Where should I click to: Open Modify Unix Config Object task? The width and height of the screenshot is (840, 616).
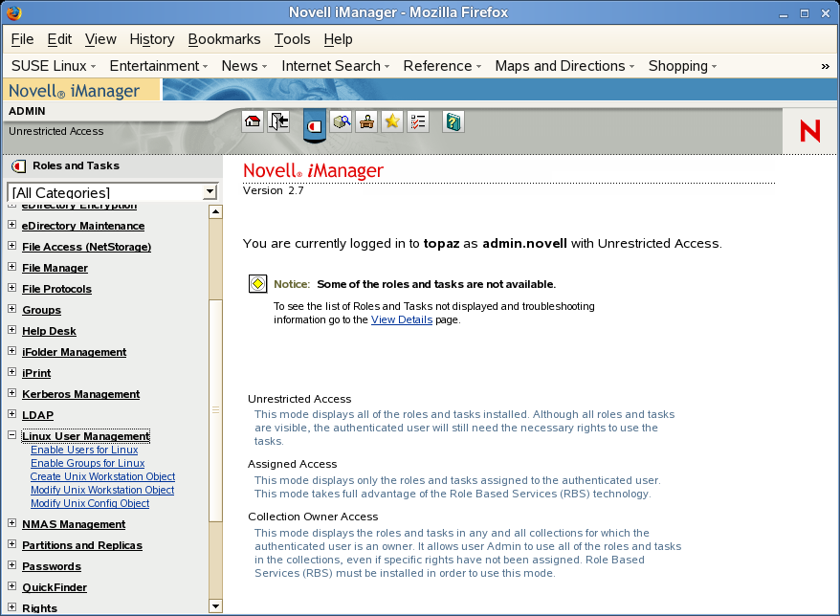[x=90, y=503]
